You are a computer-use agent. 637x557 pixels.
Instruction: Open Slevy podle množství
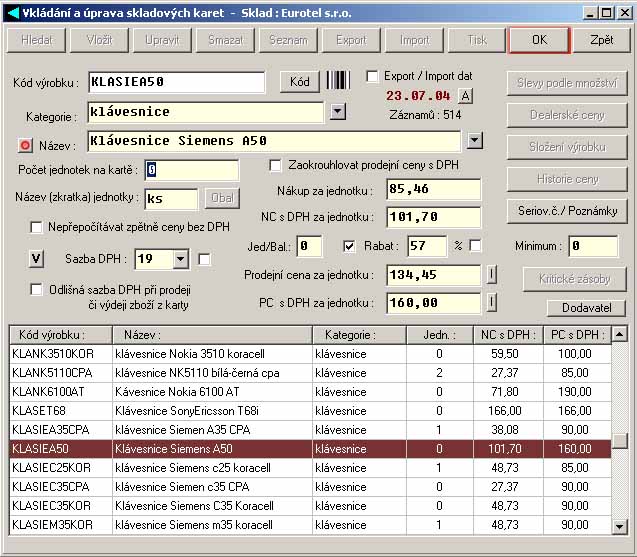[567, 83]
